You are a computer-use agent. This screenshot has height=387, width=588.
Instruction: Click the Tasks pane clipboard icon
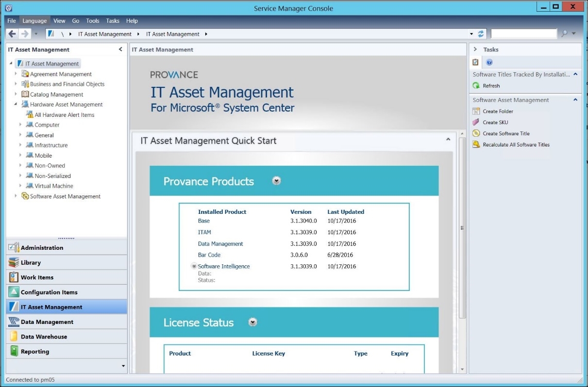[x=476, y=62]
